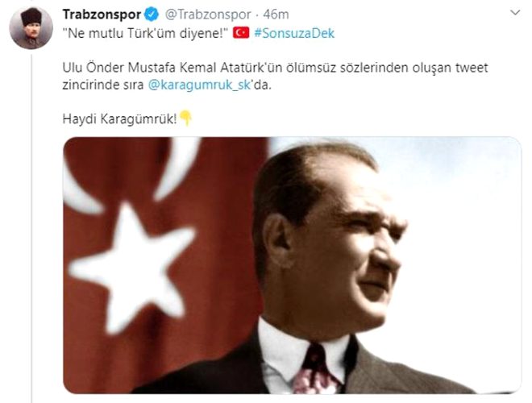Visit the @karagumruk_sk mention link

(x=199, y=85)
